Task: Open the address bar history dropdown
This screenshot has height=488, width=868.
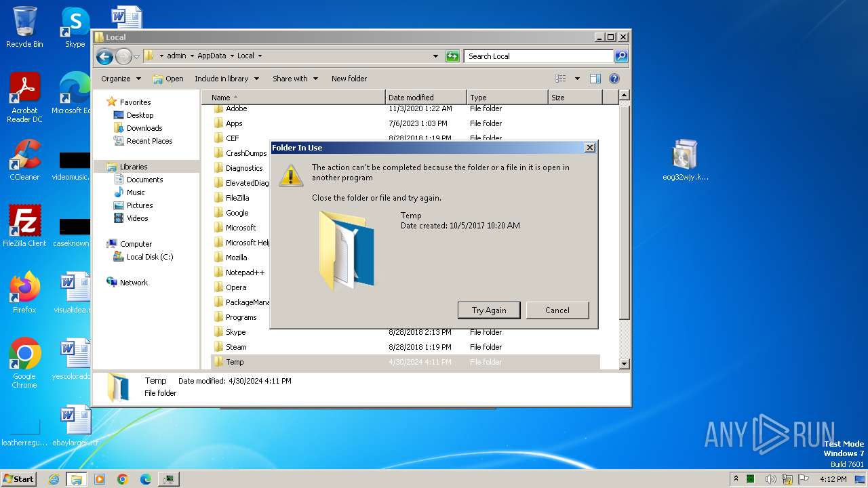Action: pos(435,56)
